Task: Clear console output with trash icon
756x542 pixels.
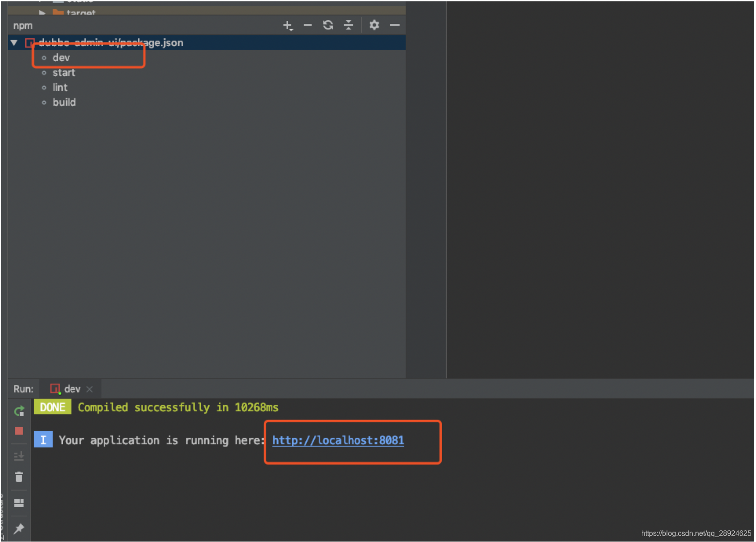Action: 19,477
